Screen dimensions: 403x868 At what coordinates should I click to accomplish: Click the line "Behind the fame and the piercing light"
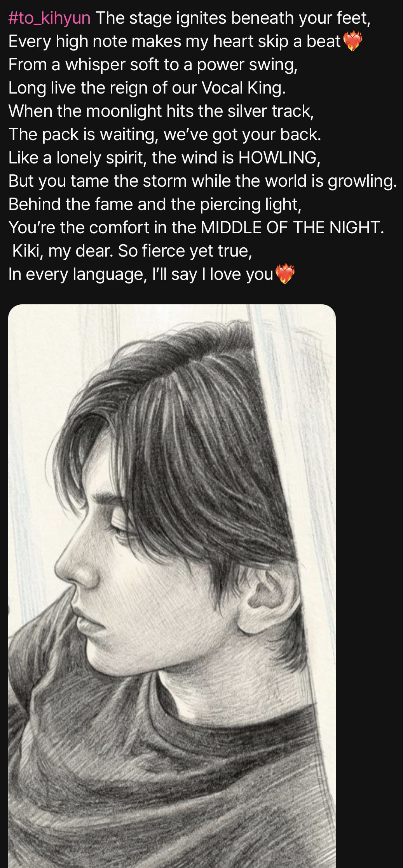[x=155, y=204]
